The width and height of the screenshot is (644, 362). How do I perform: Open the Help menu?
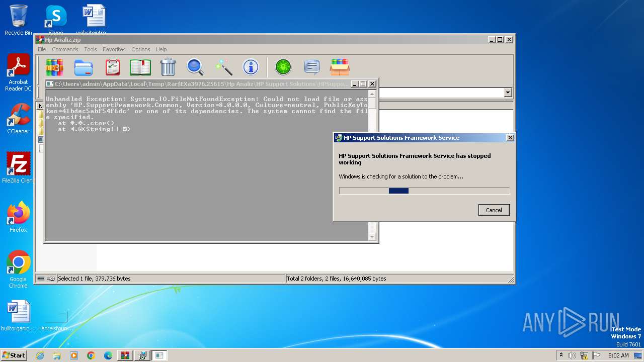[x=161, y=49]
